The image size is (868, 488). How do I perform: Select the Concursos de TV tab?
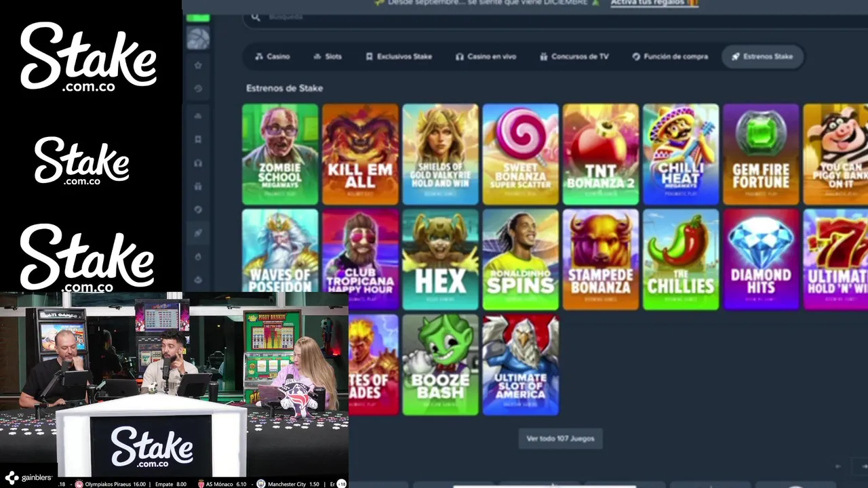[574, 57]
